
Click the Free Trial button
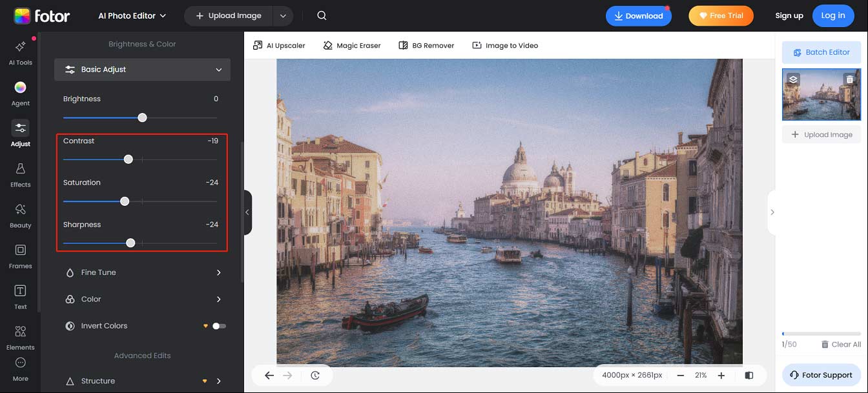tap(721, 15)
